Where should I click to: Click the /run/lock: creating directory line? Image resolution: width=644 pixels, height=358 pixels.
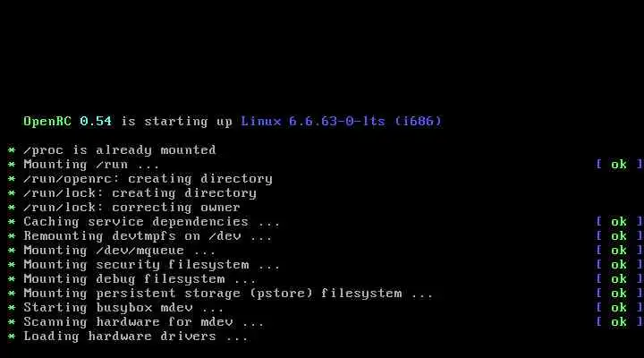[x=140, y=193]
